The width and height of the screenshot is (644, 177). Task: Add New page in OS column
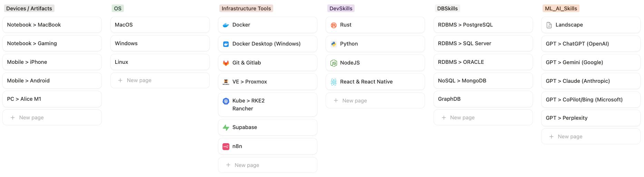(x=160, y=80)
